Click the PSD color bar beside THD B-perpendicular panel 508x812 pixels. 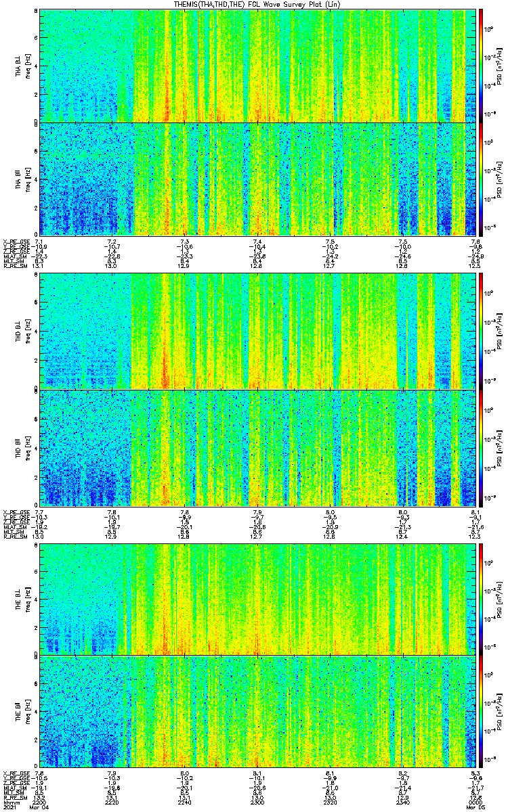pos(482,331)
